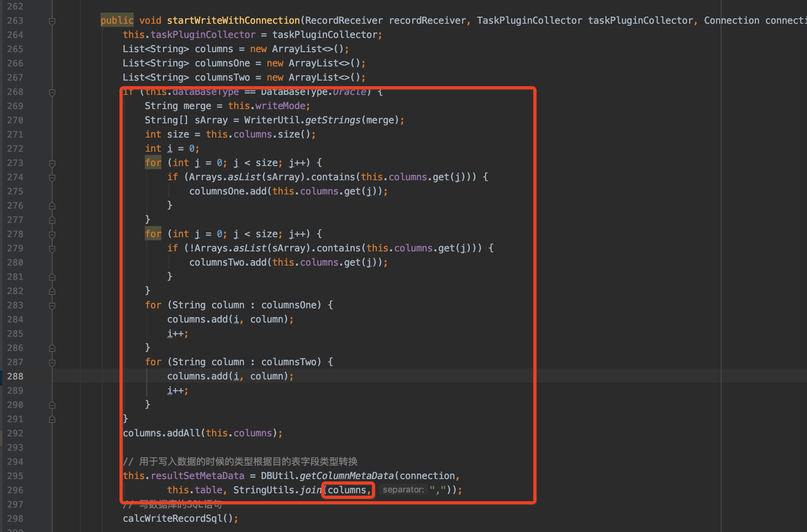Click 'columns.add(i, column)' on line 288
Viewport: 807px width, 532px height.
pyautogui.click(x=227, y=376)
